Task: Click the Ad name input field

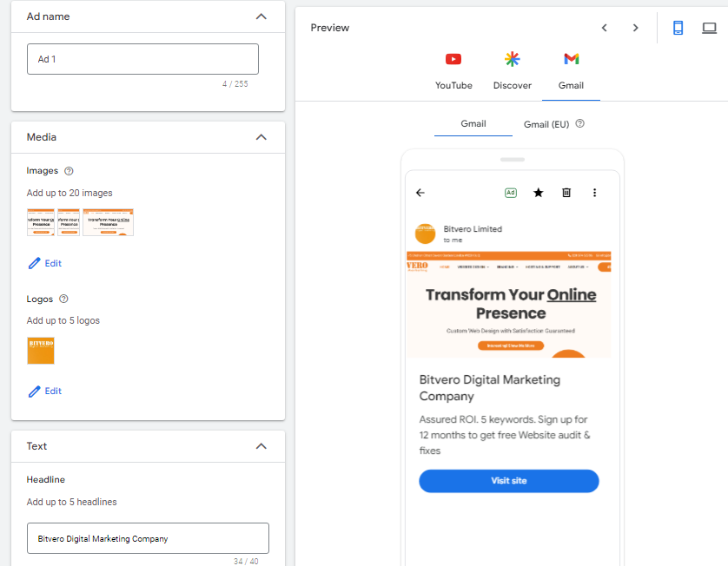Action: 142,59
